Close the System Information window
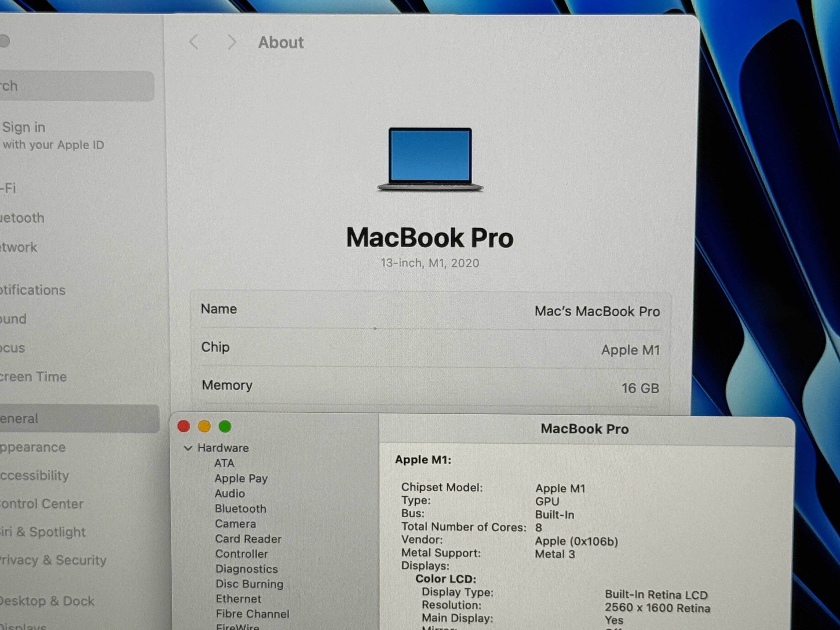 184,426
